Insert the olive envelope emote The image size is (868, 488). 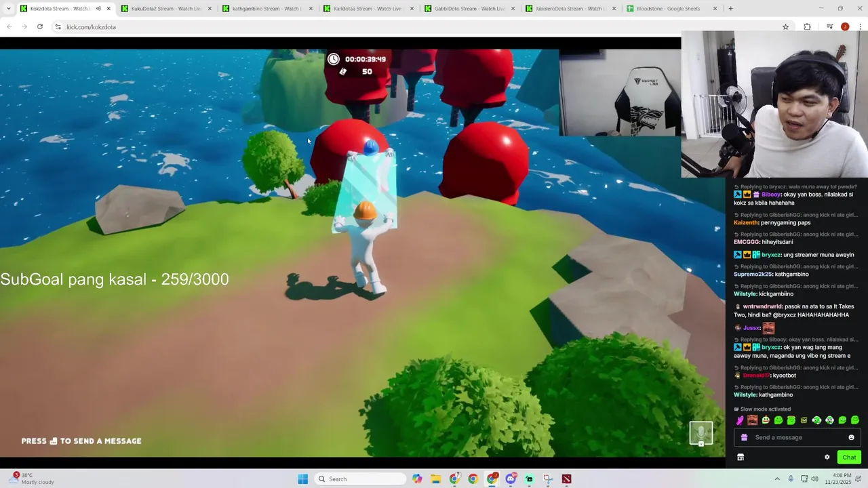click(804, 420)
